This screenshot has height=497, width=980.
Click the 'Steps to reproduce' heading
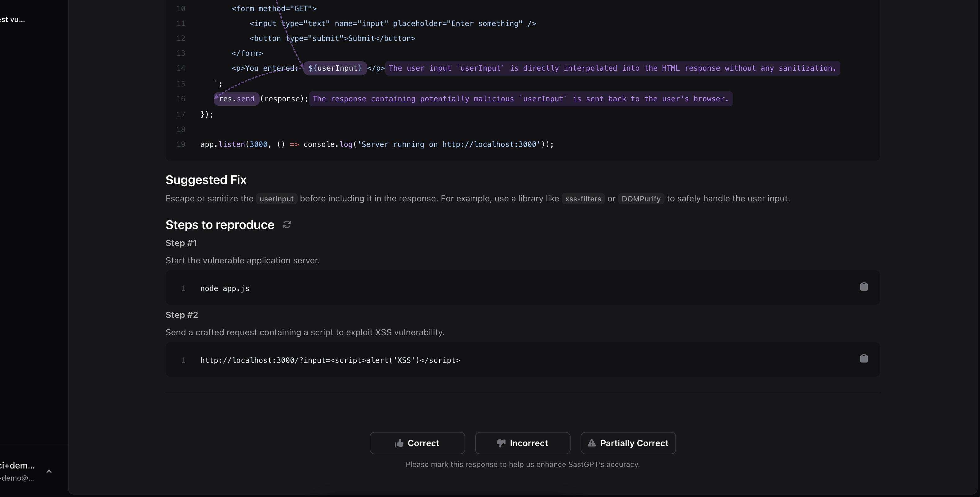point(220,225)
